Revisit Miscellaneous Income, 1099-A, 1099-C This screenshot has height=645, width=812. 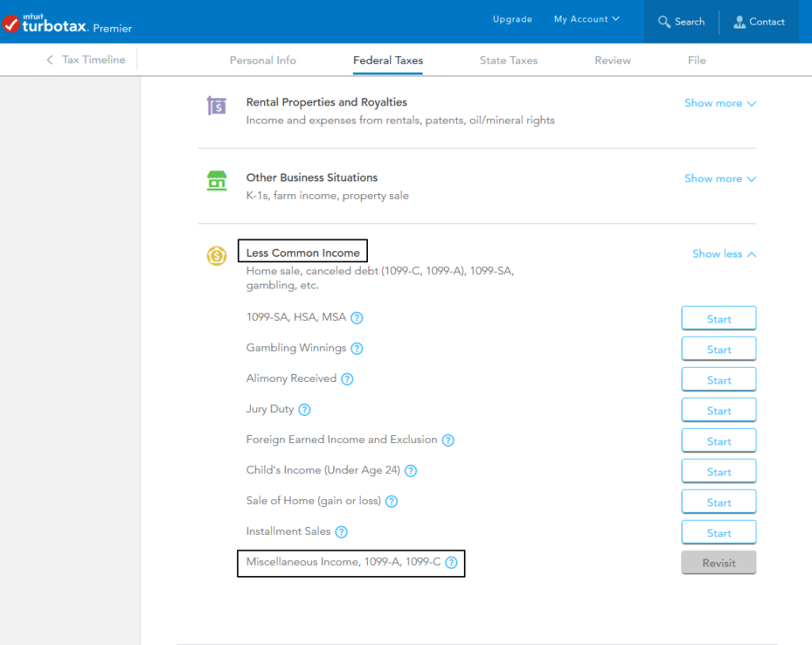click(718, 563)
